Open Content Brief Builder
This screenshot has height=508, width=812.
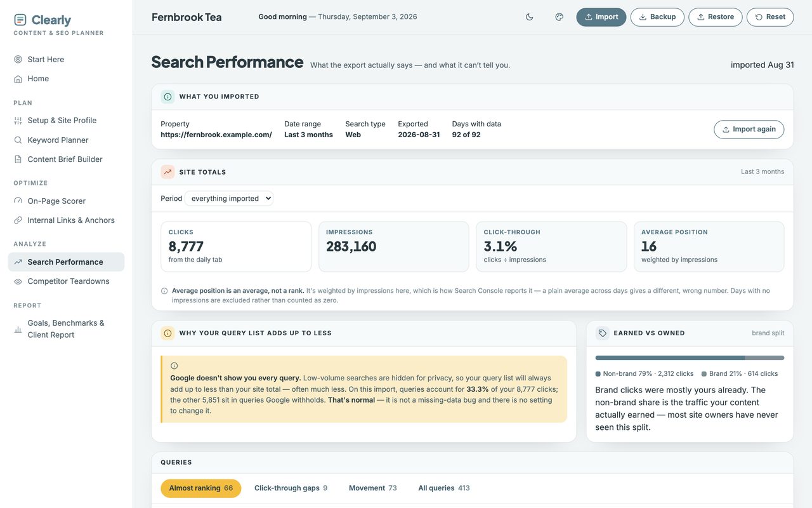(x=66, y=159)
